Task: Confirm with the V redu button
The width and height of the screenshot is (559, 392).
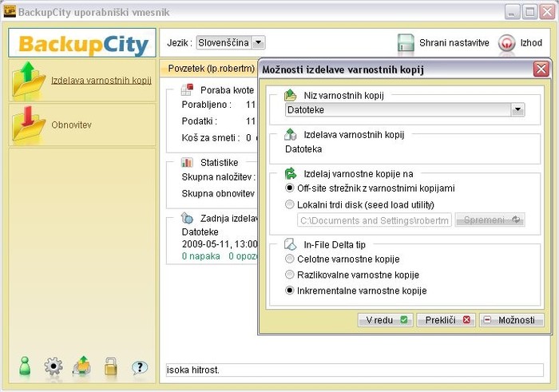Action: click(386, 320)
